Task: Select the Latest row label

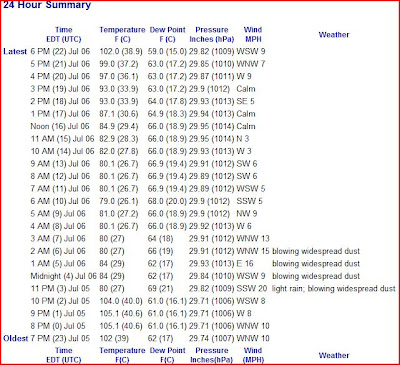Action: click(15, 52)
